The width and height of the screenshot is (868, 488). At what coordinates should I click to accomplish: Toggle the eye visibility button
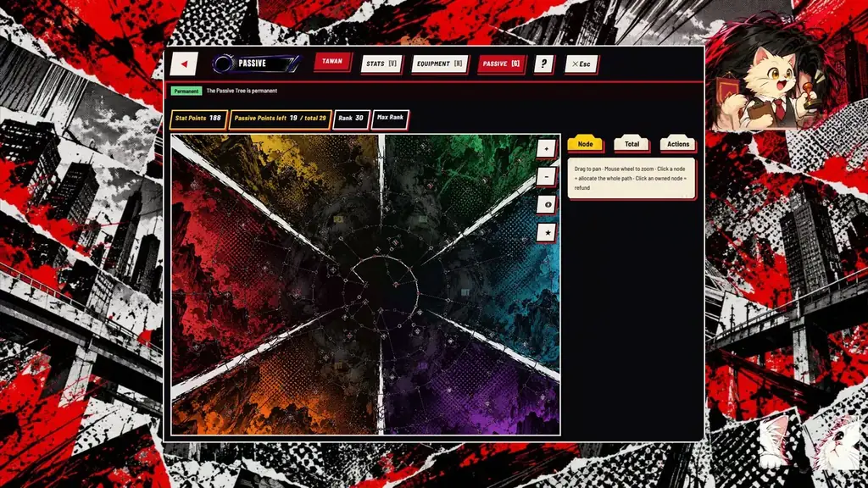547,205
